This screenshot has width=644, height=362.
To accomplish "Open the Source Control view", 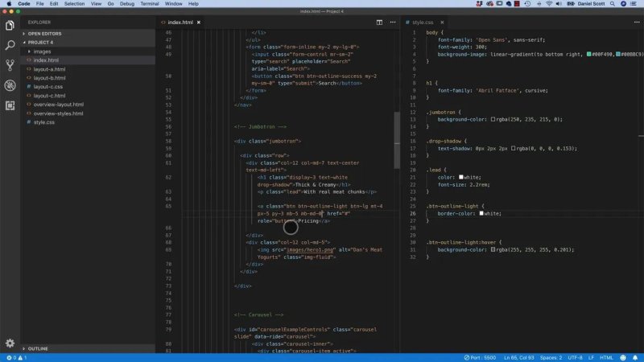I will coord(10,65).
